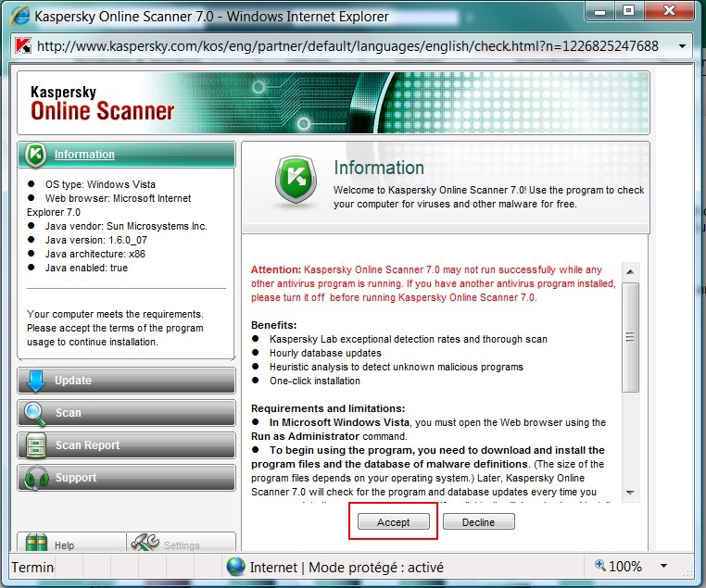Click the Internet Explorer icon in title bar
Screen dimensions: 706x588
pos(20,16)
